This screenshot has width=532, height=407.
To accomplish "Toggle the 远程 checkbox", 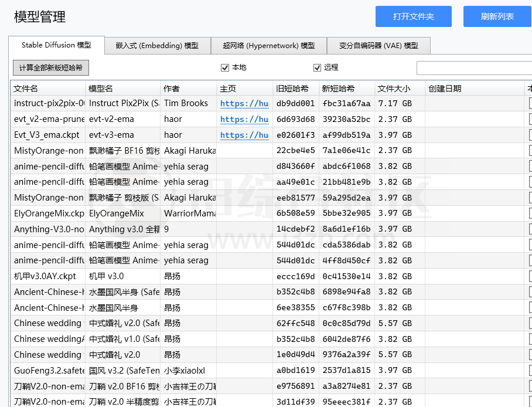I will pos(317,67).
